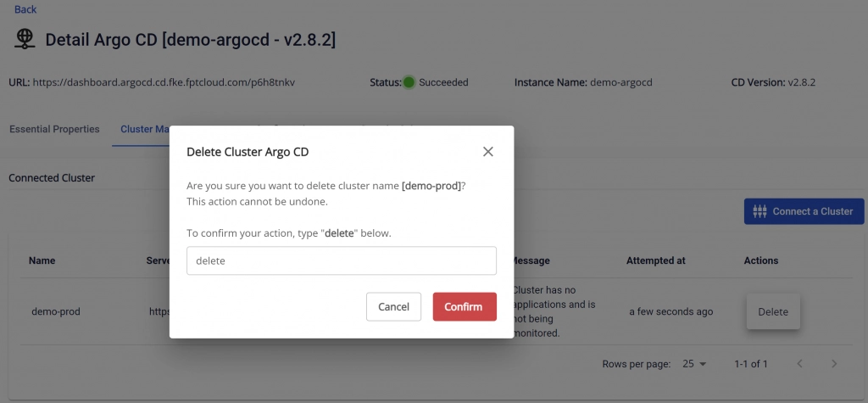Click the Delete button for demo-prod
This screenshot has width=868, height=403.
point(773,311)
